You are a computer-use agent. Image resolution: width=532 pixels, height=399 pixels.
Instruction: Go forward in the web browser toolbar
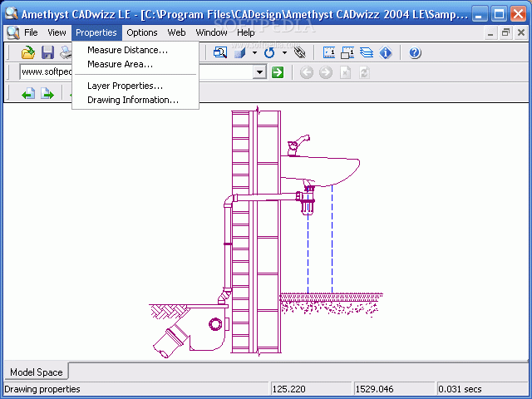pos(326,72)
